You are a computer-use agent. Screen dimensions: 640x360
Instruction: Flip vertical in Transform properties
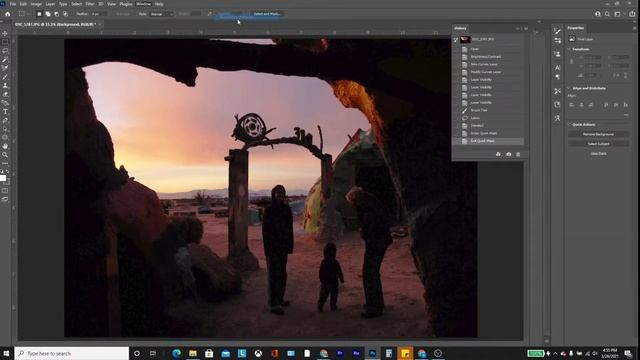(x=625, y=76)
